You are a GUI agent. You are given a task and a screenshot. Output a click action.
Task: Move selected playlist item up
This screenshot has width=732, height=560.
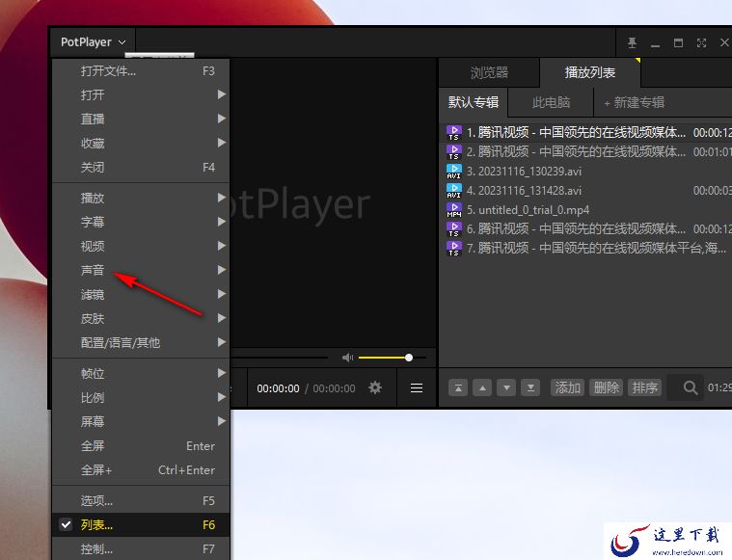point(482,387)
